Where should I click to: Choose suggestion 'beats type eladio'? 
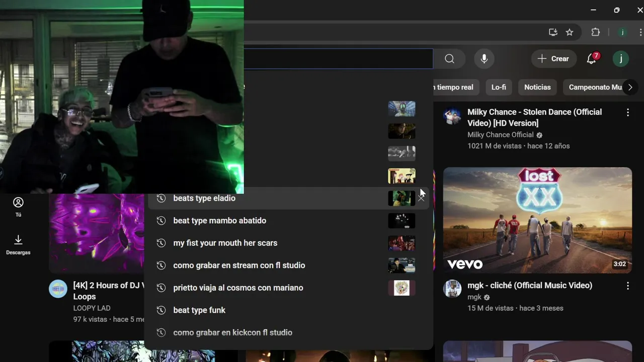pyautogui.click(x=288, y=198)
